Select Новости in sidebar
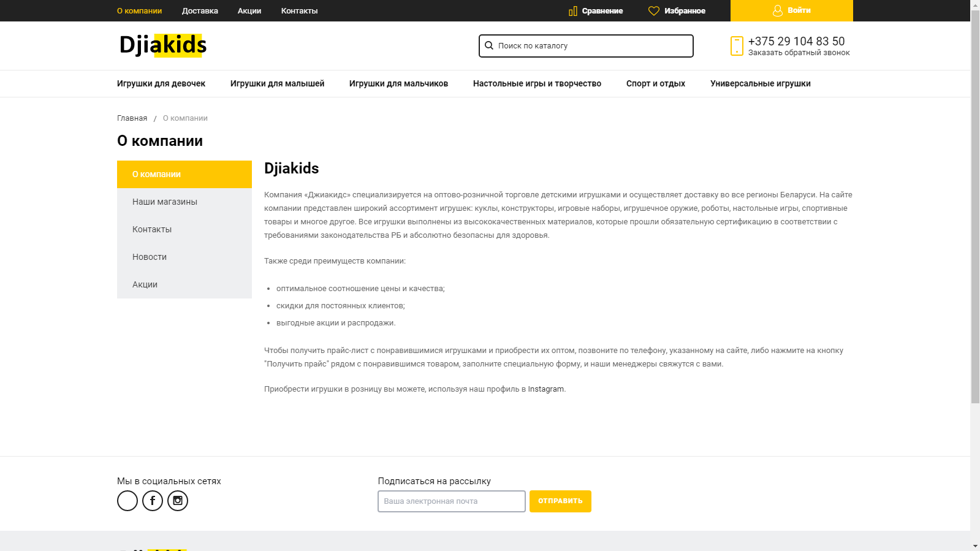The width and height of the screenshot is (980, 551). (184, 257)
